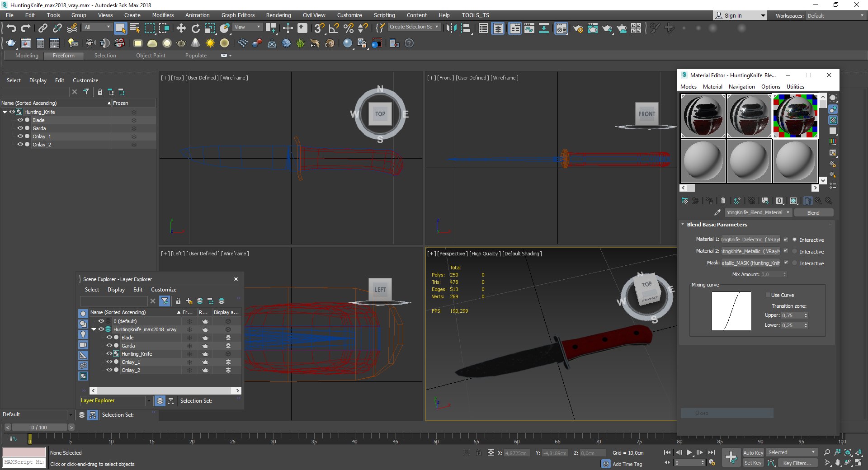Switch to the Modeling ribbon tab

pyautogui.click(x=27, y=56)
